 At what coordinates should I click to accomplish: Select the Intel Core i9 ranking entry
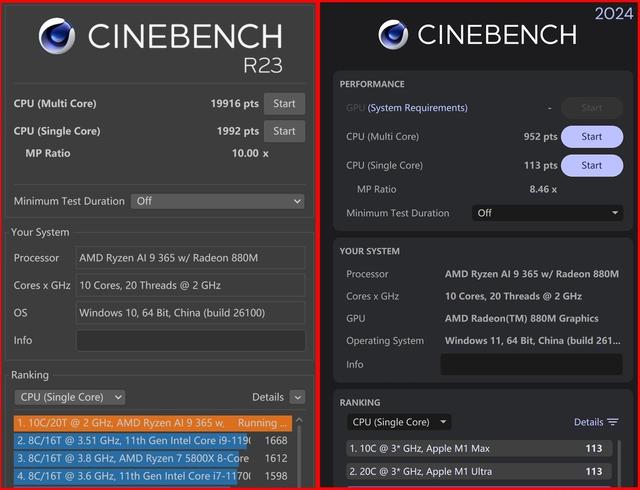click(151, 441)
